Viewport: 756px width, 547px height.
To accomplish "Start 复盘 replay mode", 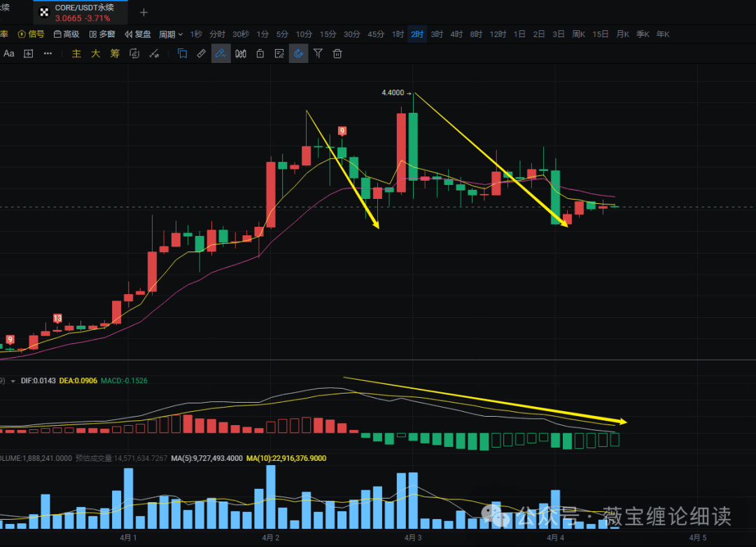I will tap(137, 34).
